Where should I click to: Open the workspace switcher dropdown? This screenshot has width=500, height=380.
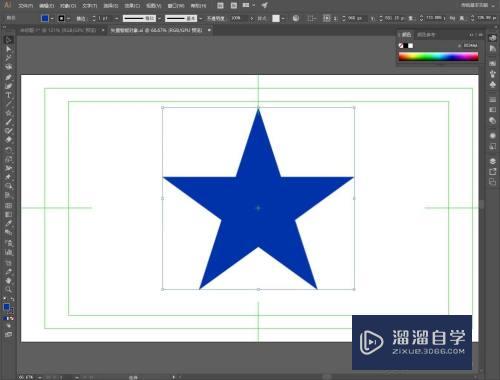tap(478, 5)
